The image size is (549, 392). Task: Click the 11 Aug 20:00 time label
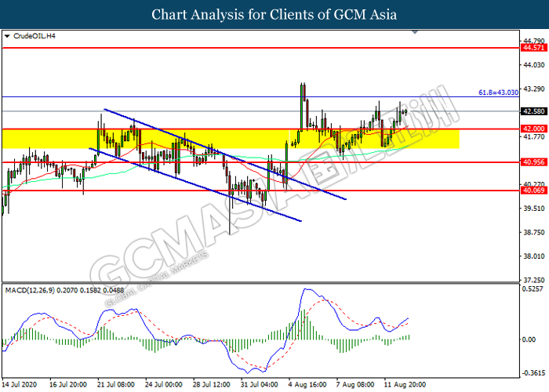[x=405, y=384]
